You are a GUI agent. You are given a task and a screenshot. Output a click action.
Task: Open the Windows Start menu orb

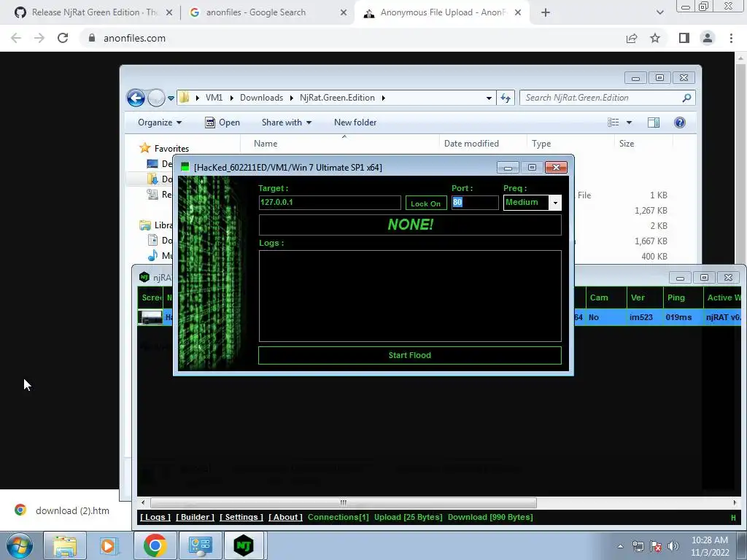click(20, 545)
